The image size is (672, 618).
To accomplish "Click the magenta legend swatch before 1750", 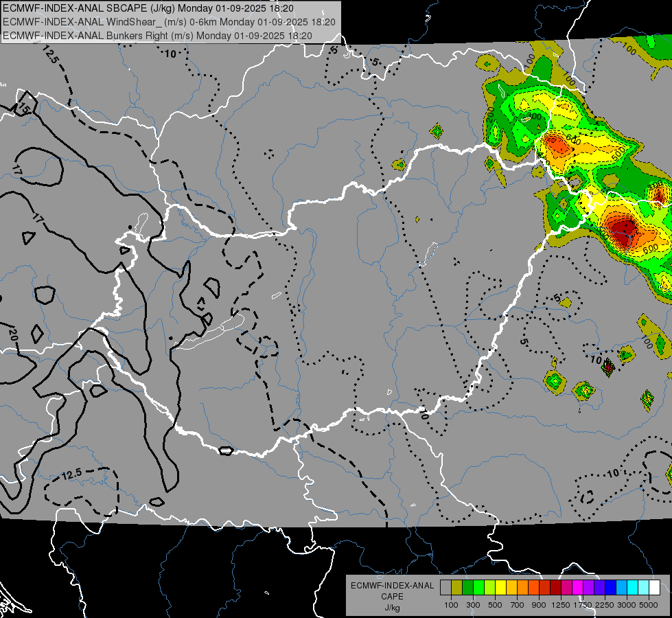I will tap(578, 587).
